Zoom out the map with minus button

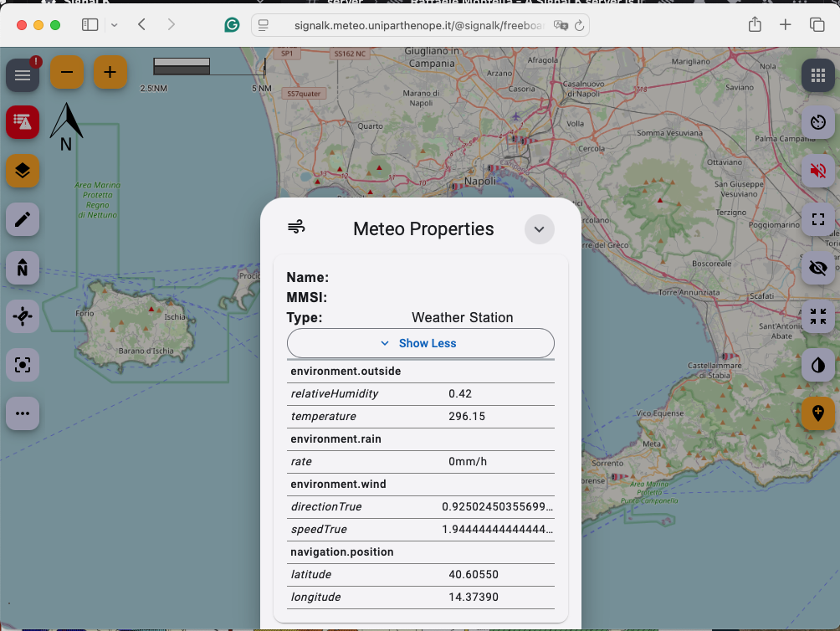[67, 72]
